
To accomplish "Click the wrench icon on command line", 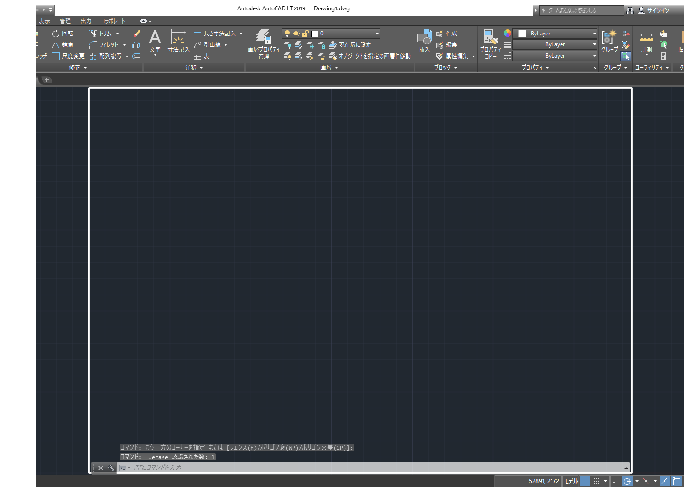I will pyautogui.click(x=111, y=468).
